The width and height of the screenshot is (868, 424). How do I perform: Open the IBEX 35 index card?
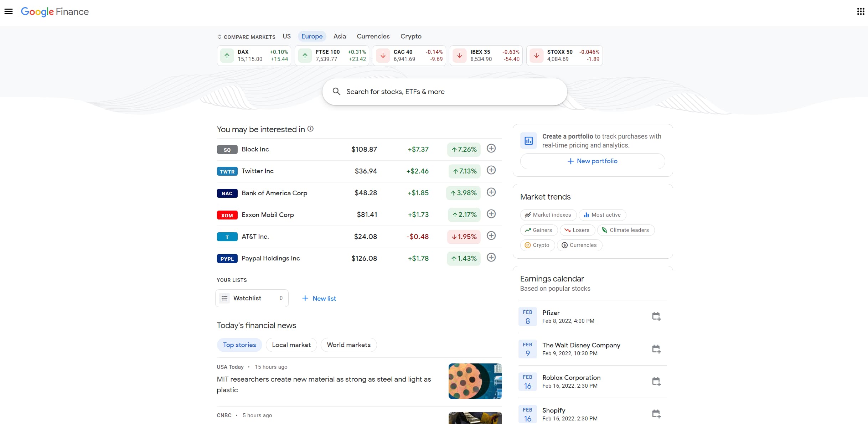click(486, 56)
